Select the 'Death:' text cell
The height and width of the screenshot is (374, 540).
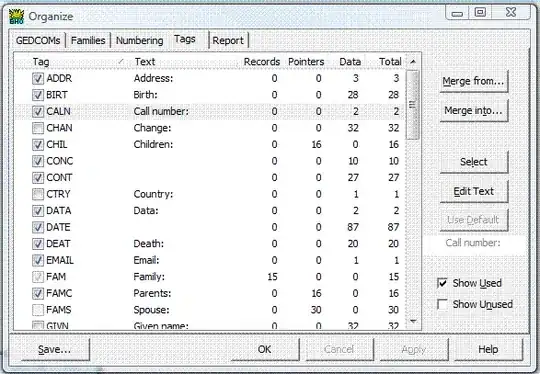click(149, 244)
